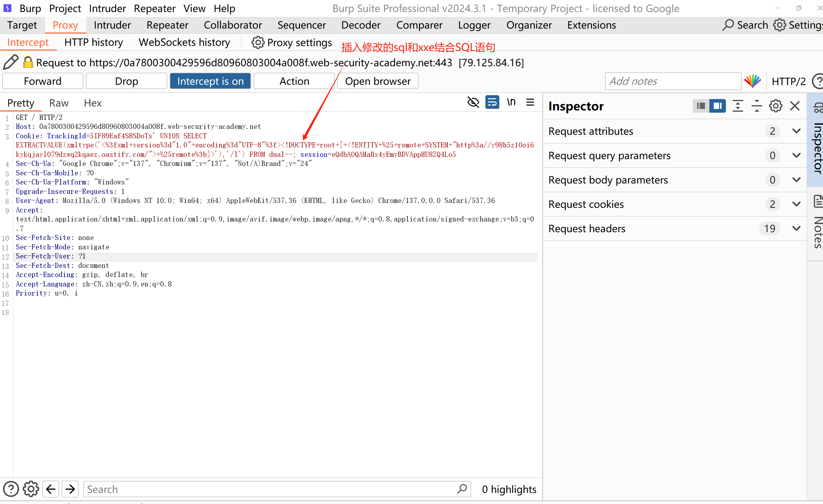Toggle hide non-printable eye-slash icon
The height and width of the screenshot is (504, 823).
pos(473,102)
